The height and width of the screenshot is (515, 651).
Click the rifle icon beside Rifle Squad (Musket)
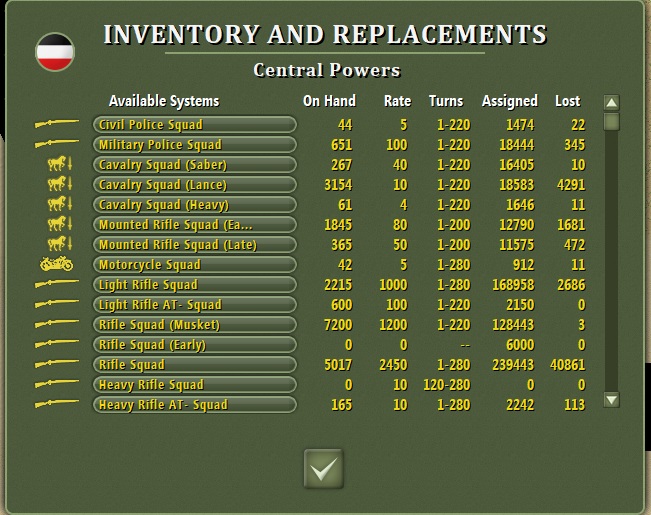coord(56,323)
